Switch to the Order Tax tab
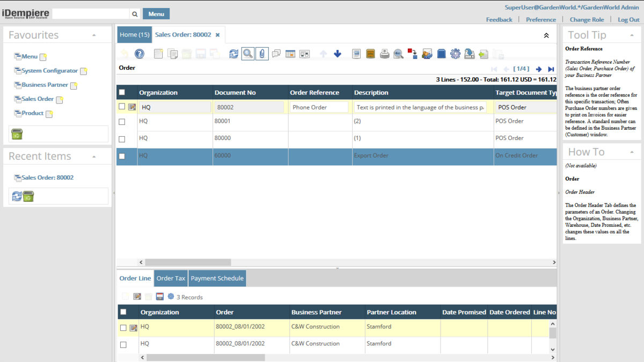Viewport: 644px width, 362px height. tap(171, 278)
